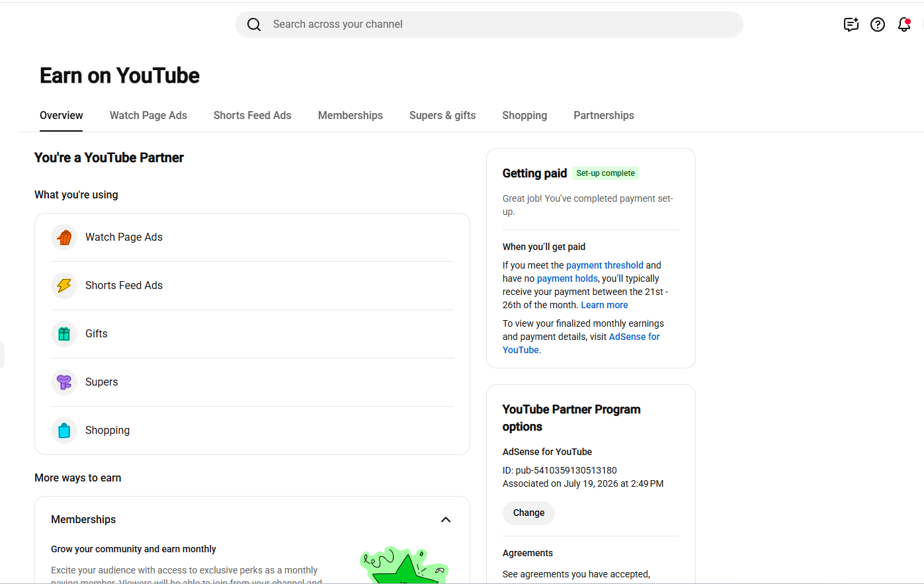This screenshot has height=584, width=924.
Task: Click the YouTube Partner Program options heading
Action: click(571, 418)
